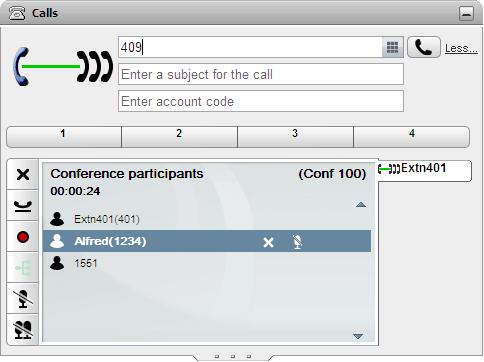Click up arrow in participants list
The width and height of the screenshot is (484, 362).
pyautogui.click(x=361, y=204)
